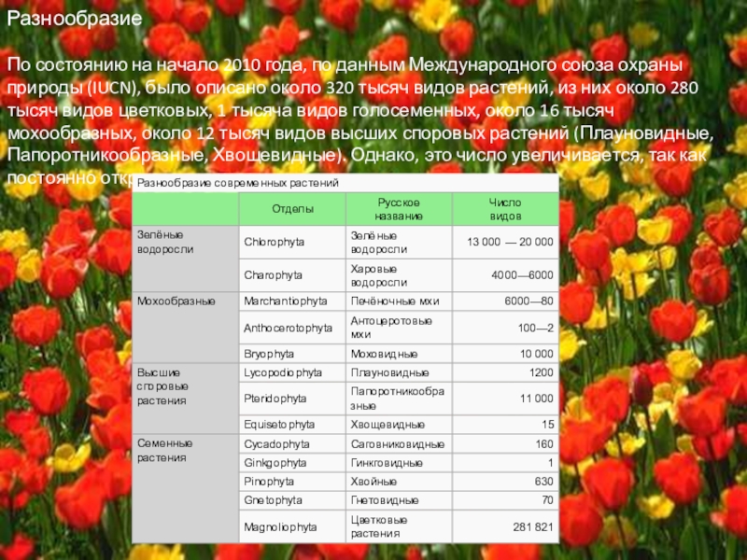Image resolution: width=747 pixels, height=560 pixels.
Task: Select the 'Отделы' column header
Action: click(x=292, y=208)
